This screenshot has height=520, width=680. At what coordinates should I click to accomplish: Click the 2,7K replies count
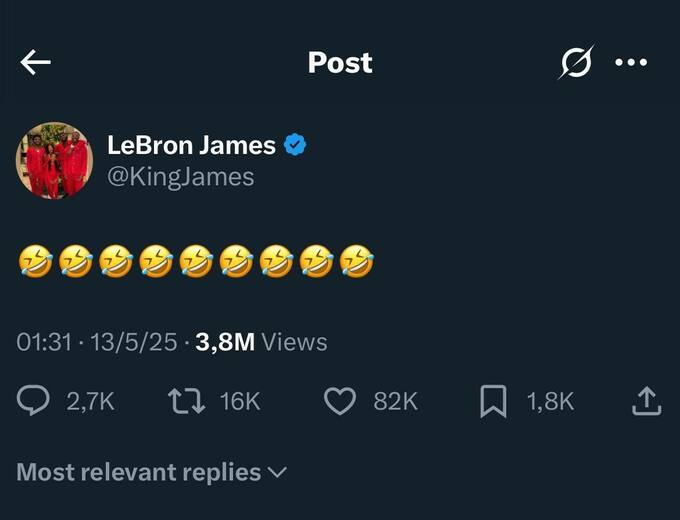click(90, 401)
